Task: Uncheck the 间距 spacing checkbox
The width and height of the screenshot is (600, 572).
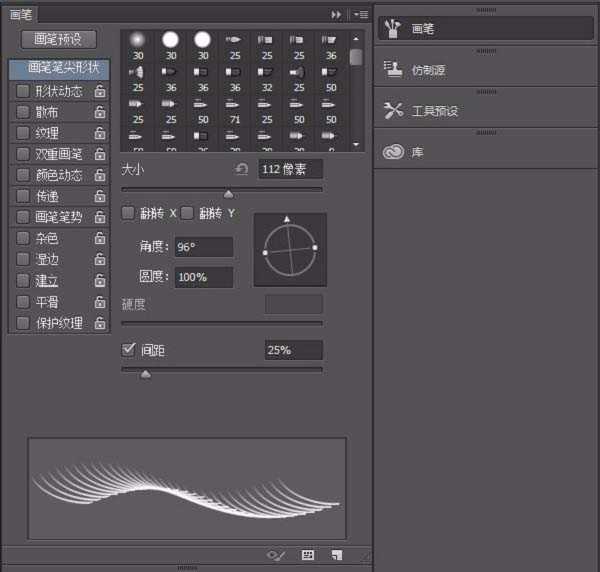Action: pos(128,350)
